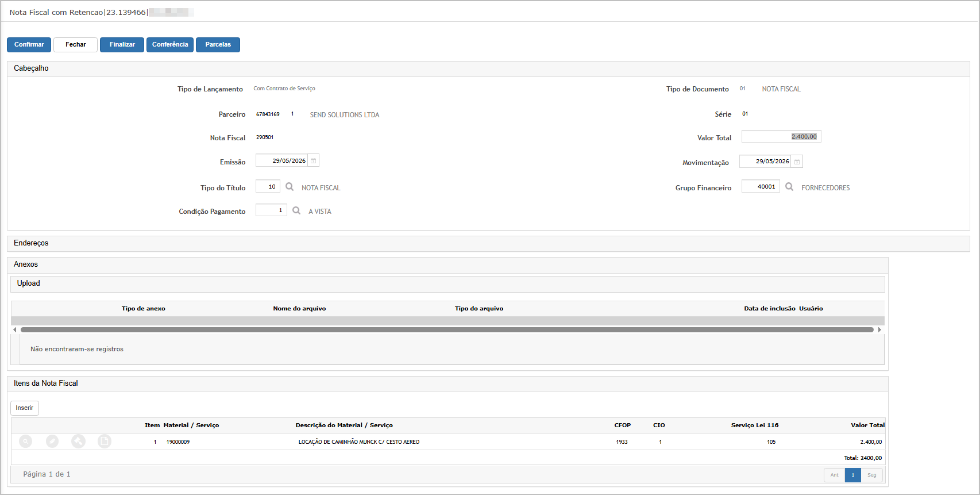Click the FORNECEDORES group label
Viewport: 980px width, 495px height.
point(825,188)
